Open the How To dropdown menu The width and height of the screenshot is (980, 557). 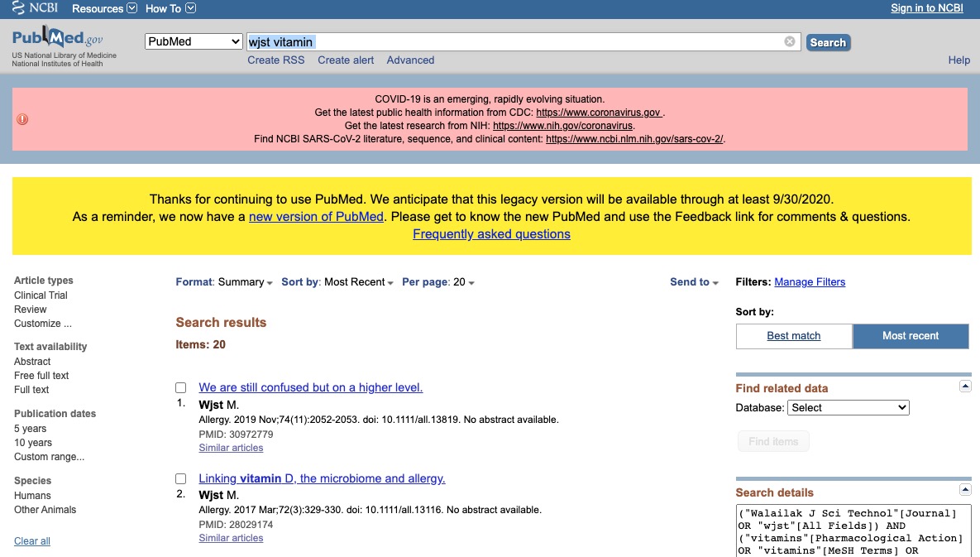click(170, 8)
